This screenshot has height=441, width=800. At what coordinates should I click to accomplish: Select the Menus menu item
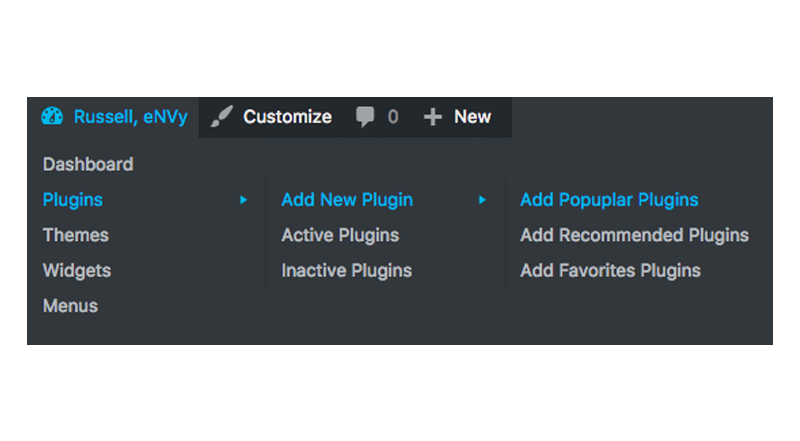coord(70,306)
